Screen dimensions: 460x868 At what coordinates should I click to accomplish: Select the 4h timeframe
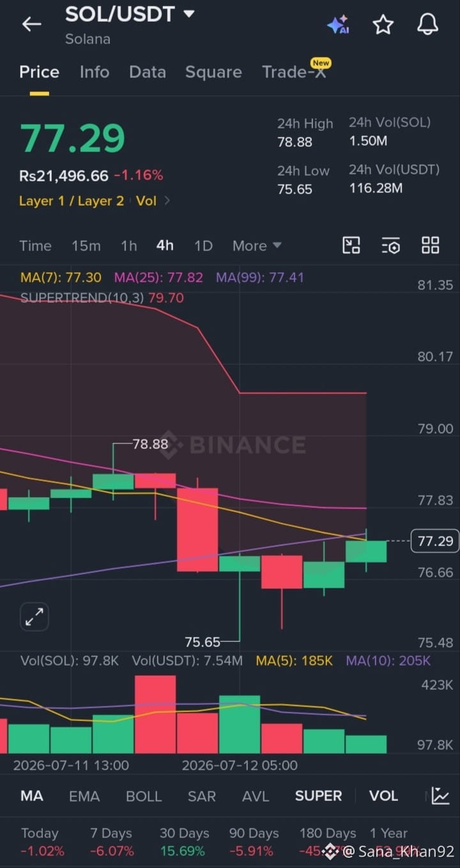coord(165,246)
